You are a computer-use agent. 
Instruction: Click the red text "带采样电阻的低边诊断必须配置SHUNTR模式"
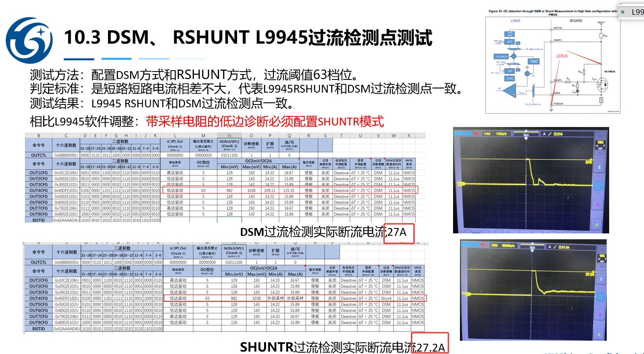pos(265,121)
